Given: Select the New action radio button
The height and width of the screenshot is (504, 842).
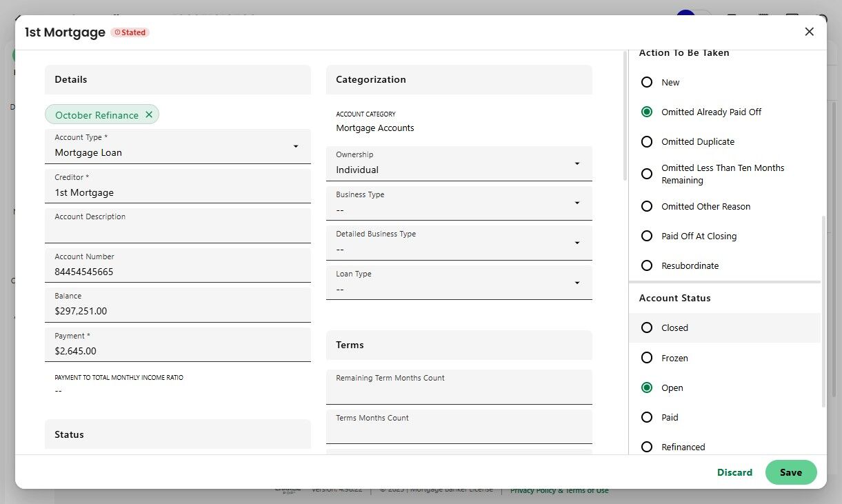Looking at the screenshot, I should 647,82.
